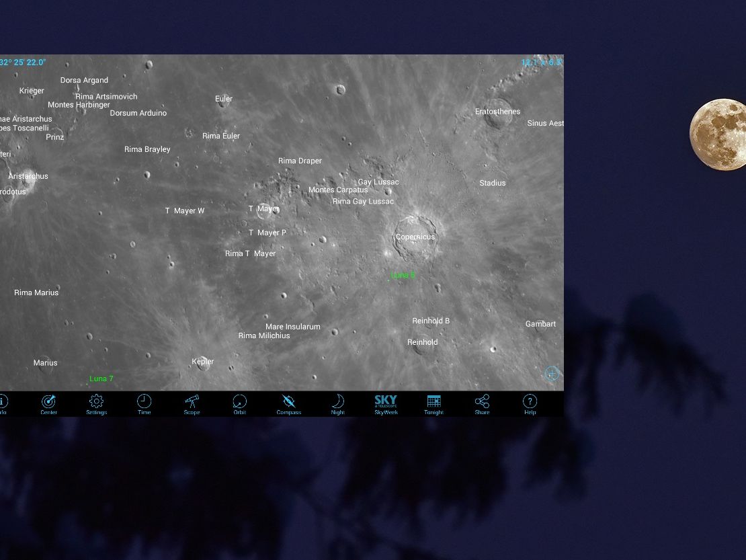
Task: Click the Stadius crater label
Action: coord(493,183)
